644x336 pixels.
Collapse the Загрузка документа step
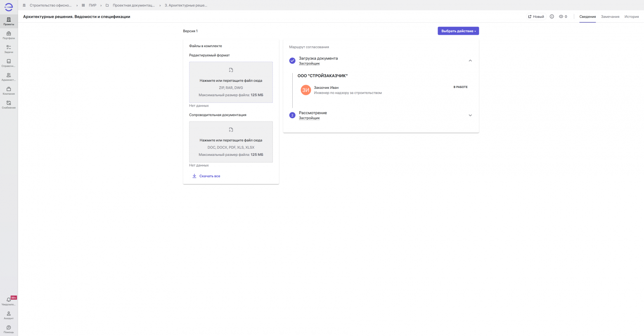(470, 61)
